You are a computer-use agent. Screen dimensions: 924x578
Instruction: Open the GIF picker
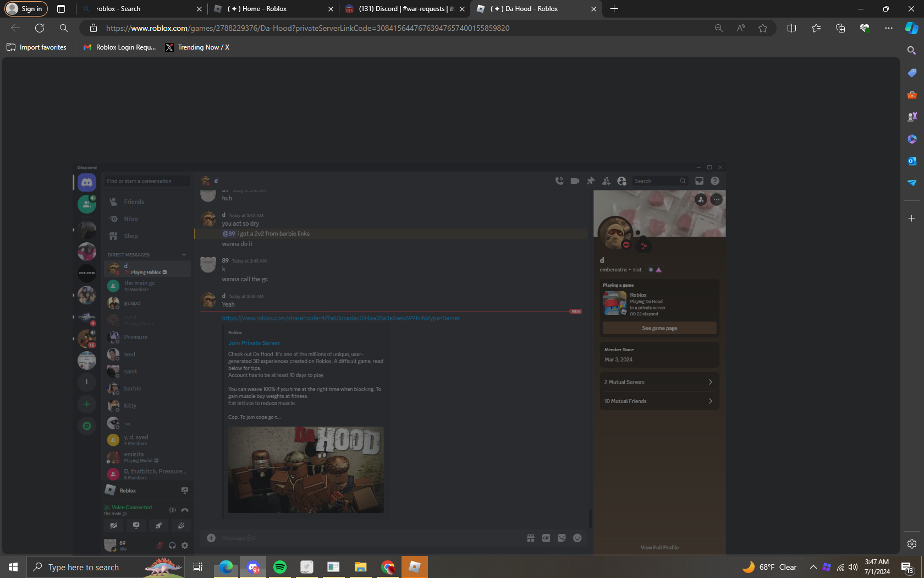coord(546,538)
